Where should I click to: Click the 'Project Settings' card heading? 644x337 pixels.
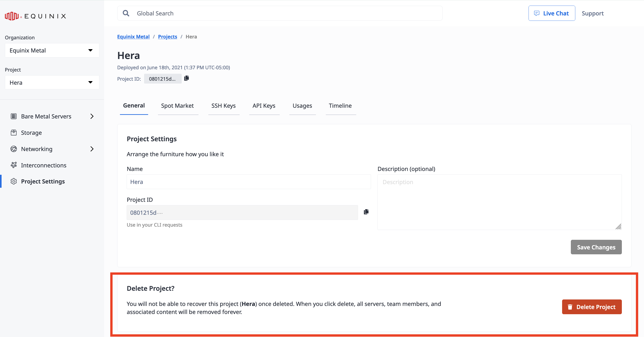tap(151, 139)
